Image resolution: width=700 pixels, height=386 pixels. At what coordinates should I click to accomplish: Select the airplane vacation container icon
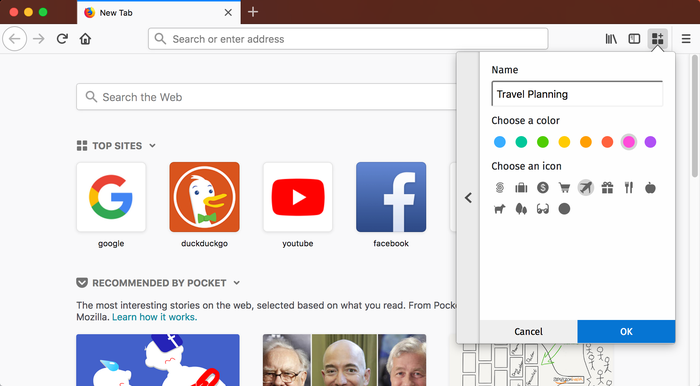point(586,188)
